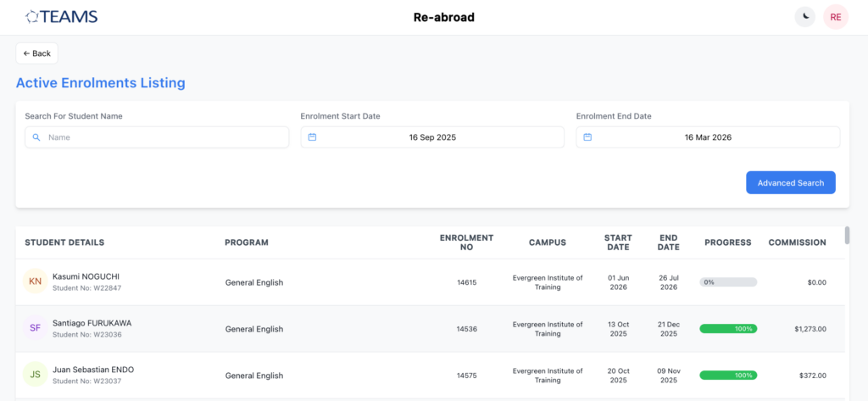The width and height of the screenshot is (868, 401).
Task: Click start date 01 Jun 2026
Action: [x=618, y=282]
